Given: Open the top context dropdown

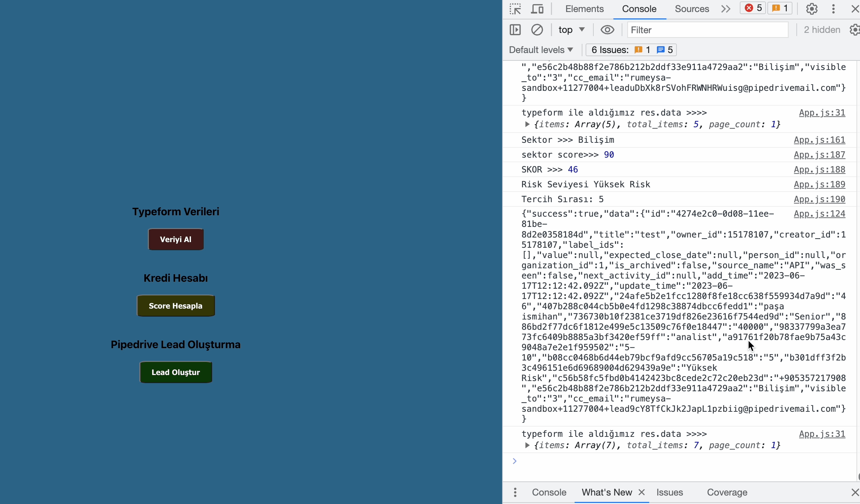Looking at the screenshot, I should click(571, 30).
